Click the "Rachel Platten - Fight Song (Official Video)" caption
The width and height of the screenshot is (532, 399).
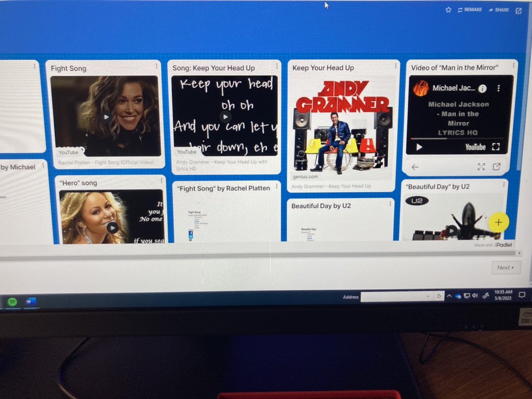coord(106,163)
